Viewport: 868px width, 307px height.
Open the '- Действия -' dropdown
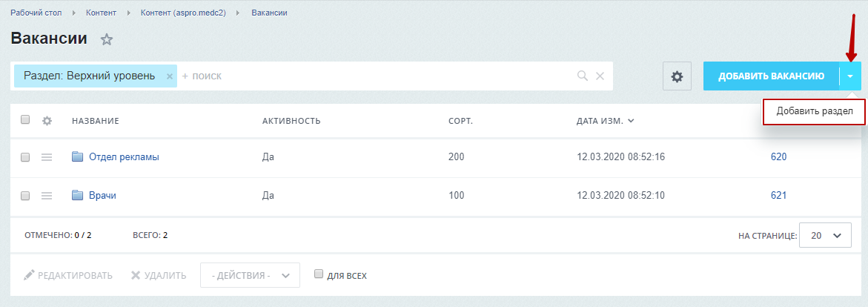pyautogui.click(x=250, y=275)
